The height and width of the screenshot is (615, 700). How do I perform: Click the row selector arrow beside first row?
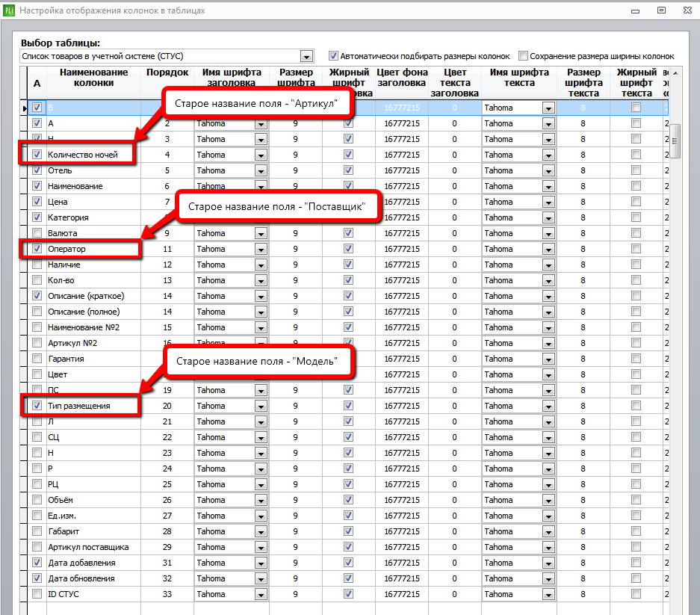click(x=25, y=108)
